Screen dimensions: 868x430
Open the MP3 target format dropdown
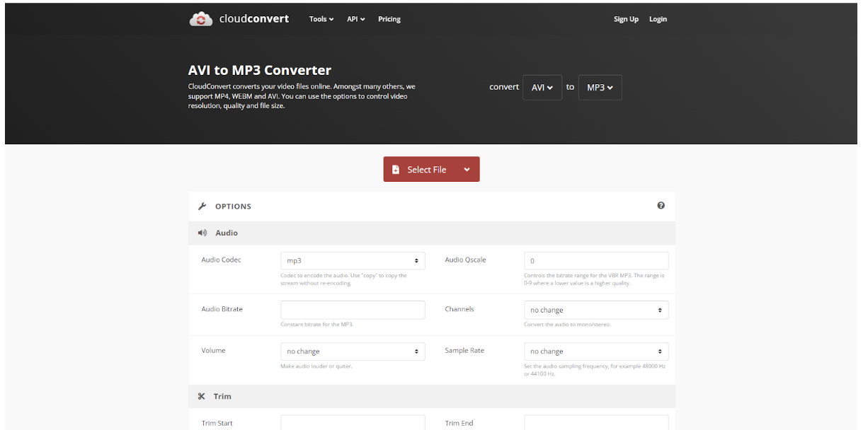600,88
